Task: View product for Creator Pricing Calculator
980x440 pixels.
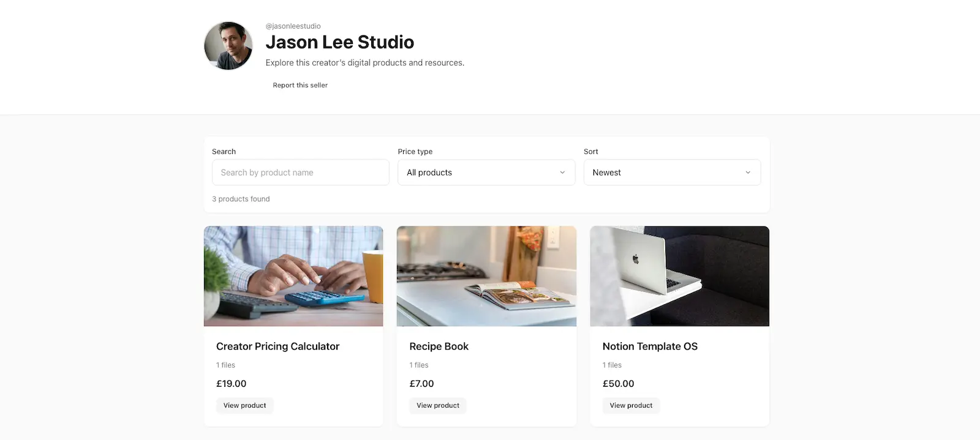Action: click(244, 405)
